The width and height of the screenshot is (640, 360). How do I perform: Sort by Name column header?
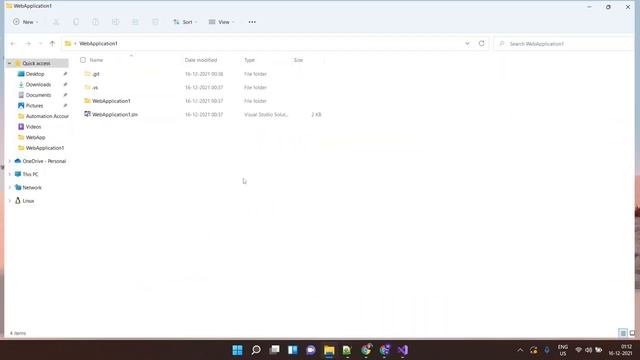click(96, 60)
